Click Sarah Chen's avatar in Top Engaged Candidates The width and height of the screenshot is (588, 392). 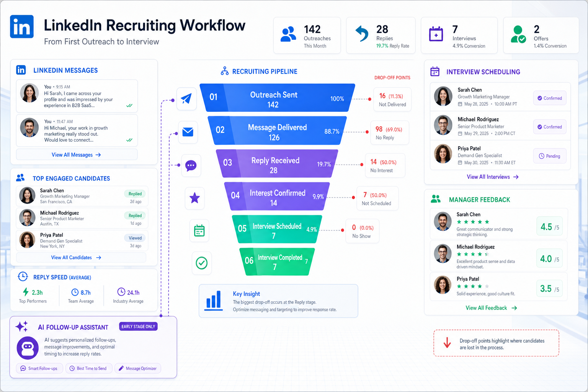click(x=28, y=196)
